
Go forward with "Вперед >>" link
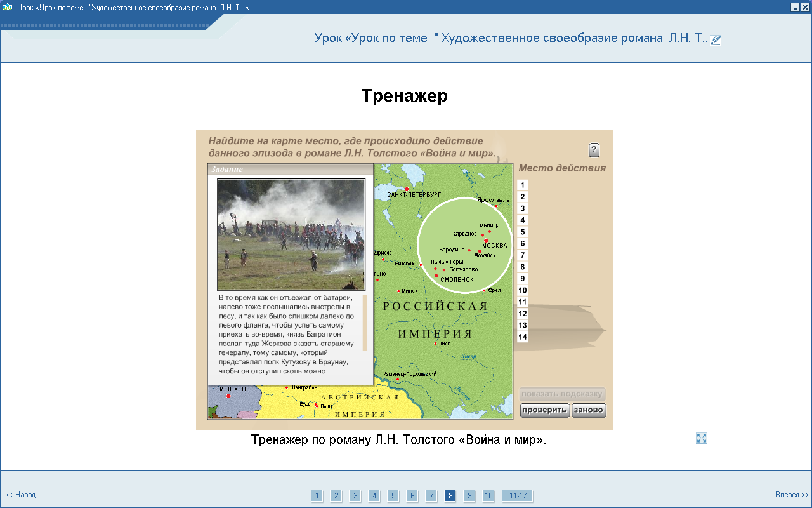(792, 495)
